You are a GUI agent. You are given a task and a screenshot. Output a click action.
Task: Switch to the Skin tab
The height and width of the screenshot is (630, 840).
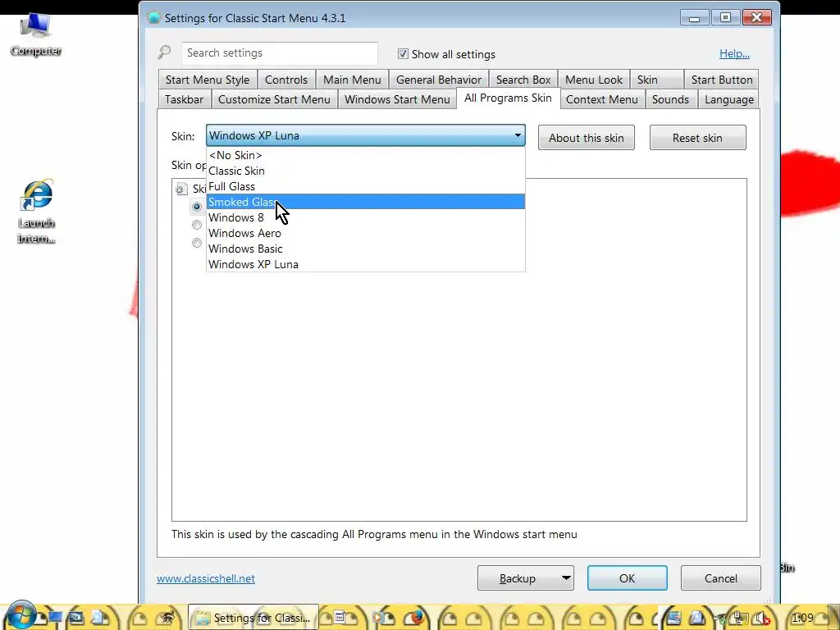click(657, 80)
